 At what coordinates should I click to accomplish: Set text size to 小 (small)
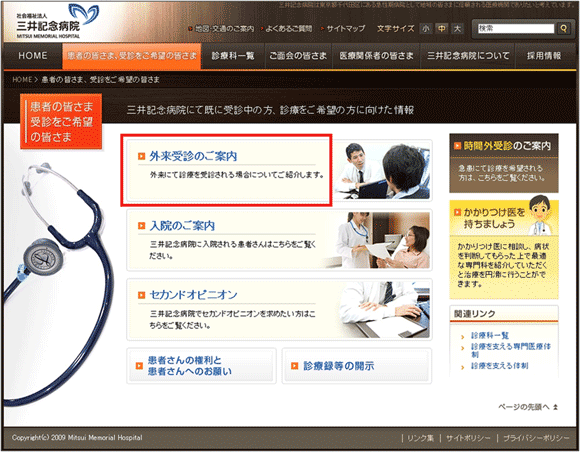tap(426, 28)
